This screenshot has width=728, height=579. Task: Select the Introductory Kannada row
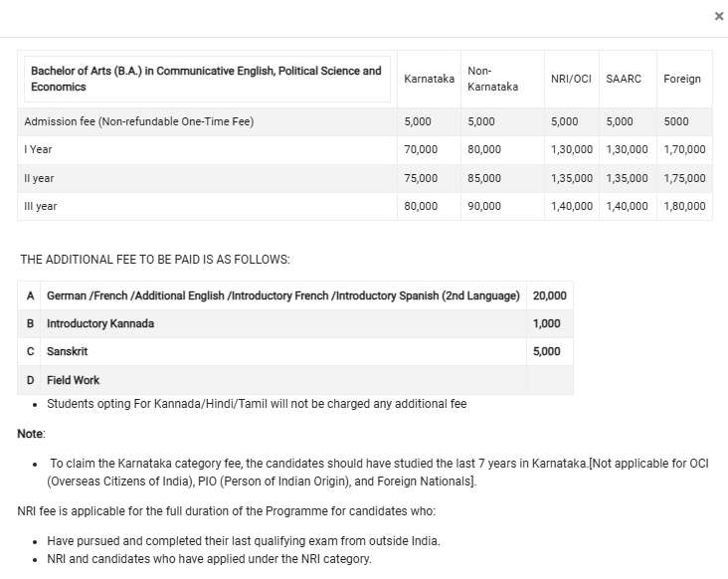tap(100, 323)
